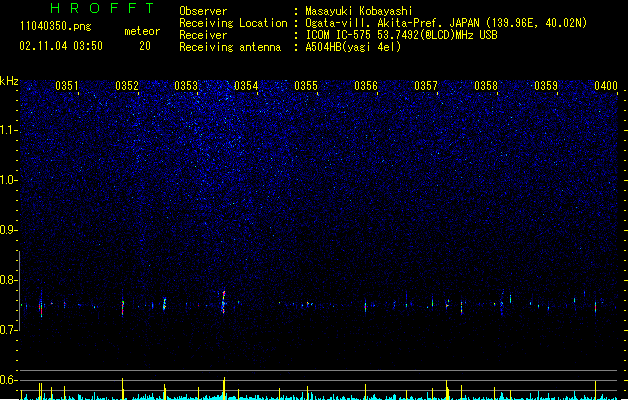
Task: Click the Receiver label
Action: tap(203, 35)
